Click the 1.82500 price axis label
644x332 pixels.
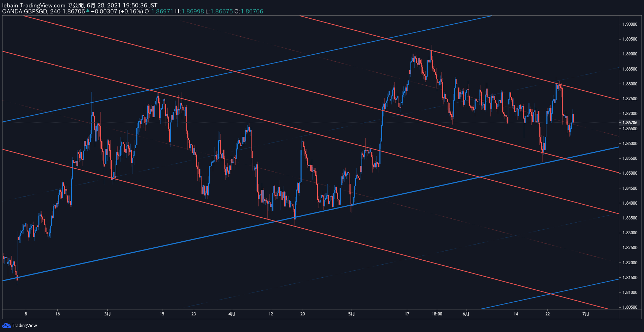pyautogui.click(x=630, y=248)
